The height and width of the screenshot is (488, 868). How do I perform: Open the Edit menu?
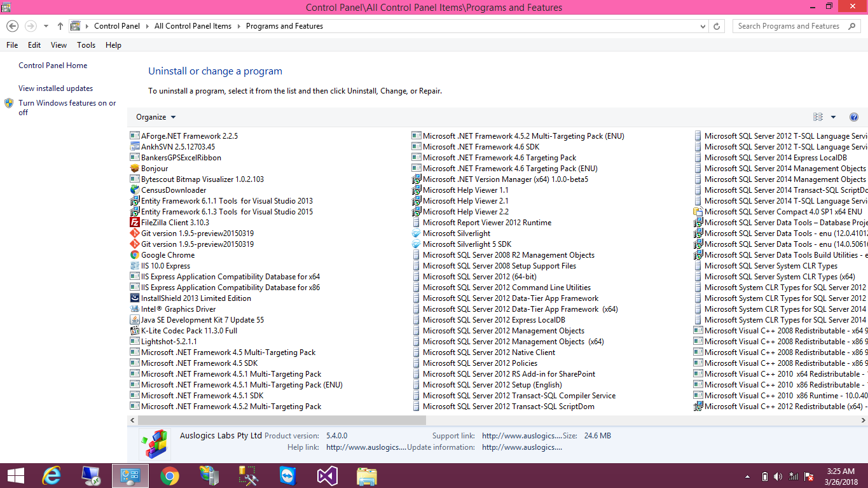click(34, 45)
